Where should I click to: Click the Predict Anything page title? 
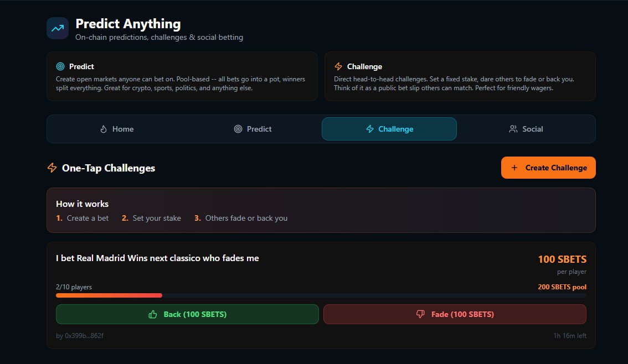click(x=128, y=24)
